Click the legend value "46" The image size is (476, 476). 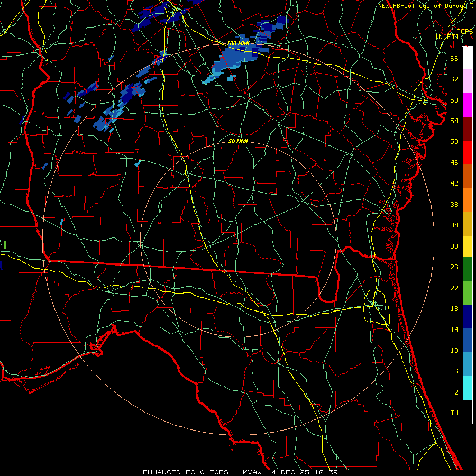pyautogui.click(x=454, y=163)
